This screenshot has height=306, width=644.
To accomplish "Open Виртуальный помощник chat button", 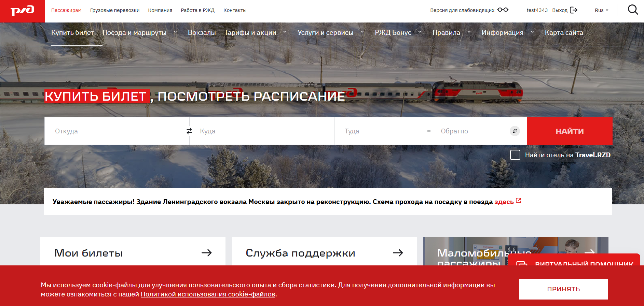I will point(574,260).
